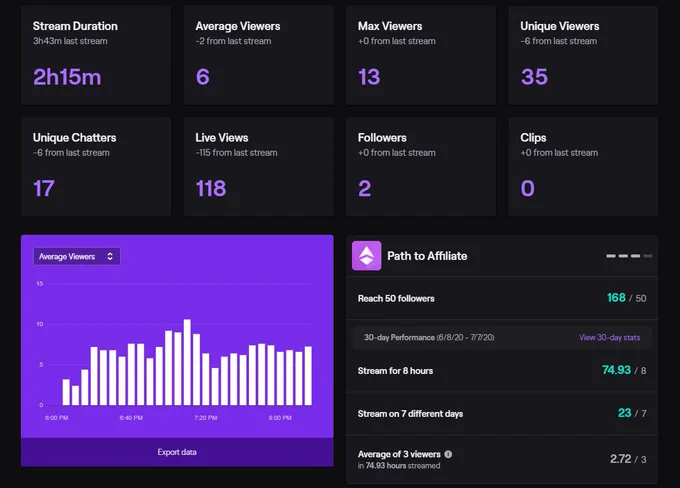Click the 6:00 PM chart axis label
Screen dimensions: 680x488
[56, 418]
